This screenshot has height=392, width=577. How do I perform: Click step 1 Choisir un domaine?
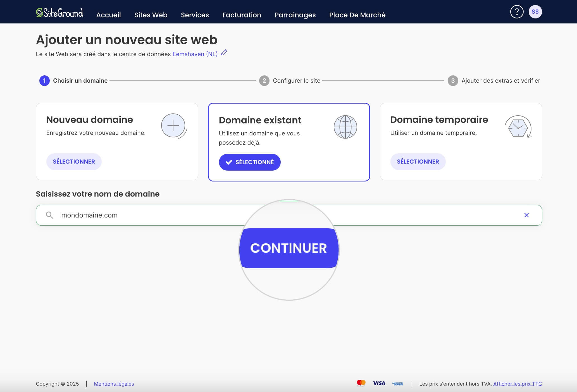(x=73, y=80)
